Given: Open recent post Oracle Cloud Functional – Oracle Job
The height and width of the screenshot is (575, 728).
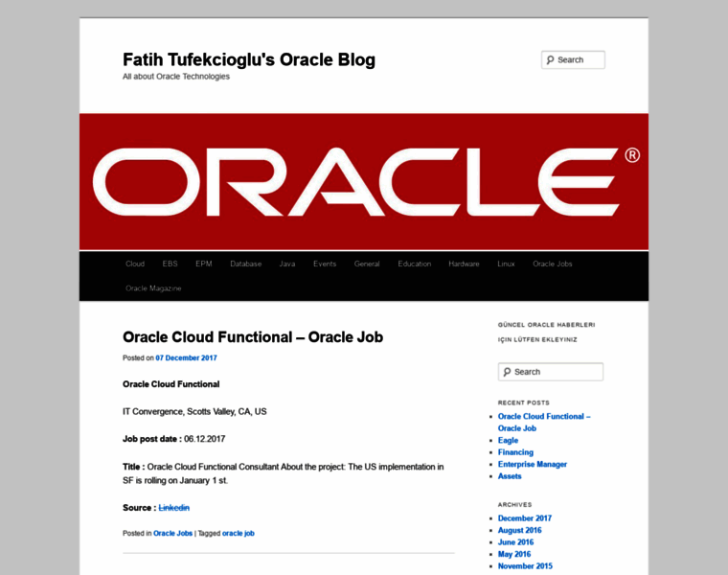Looking at the screenshot, I should tap(544, 423).
